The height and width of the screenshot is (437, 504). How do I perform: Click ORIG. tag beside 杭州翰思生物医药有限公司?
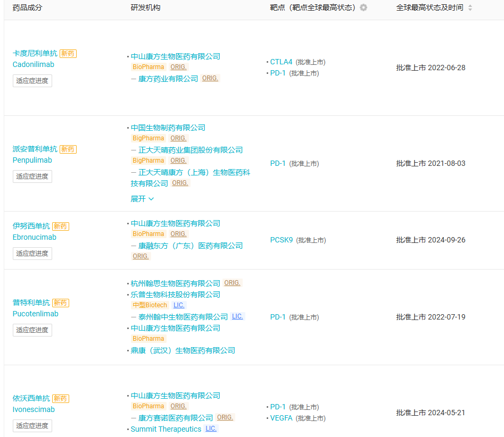(x=232, y=282)
